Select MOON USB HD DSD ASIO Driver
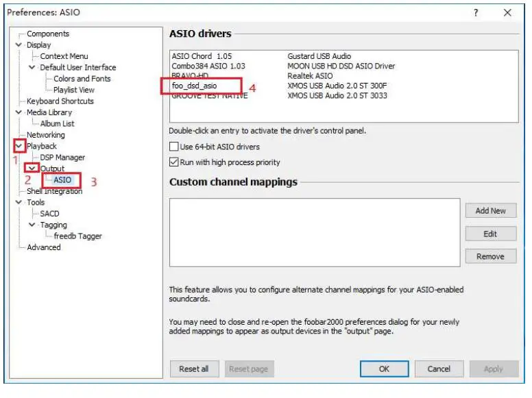This screenshot has width=532, height=398. point(341,66)
